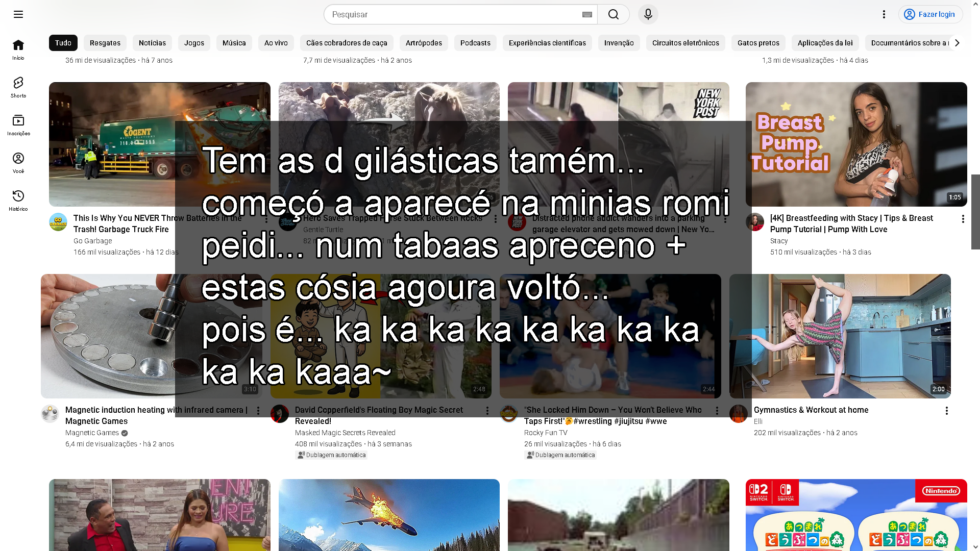
Task: Open the Go Garbage channel link
Action: click(92, 241)
